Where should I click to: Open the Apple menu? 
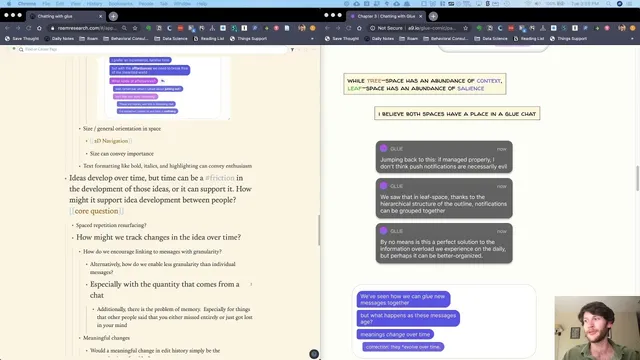pyautogui.click(x=9, y=4)
